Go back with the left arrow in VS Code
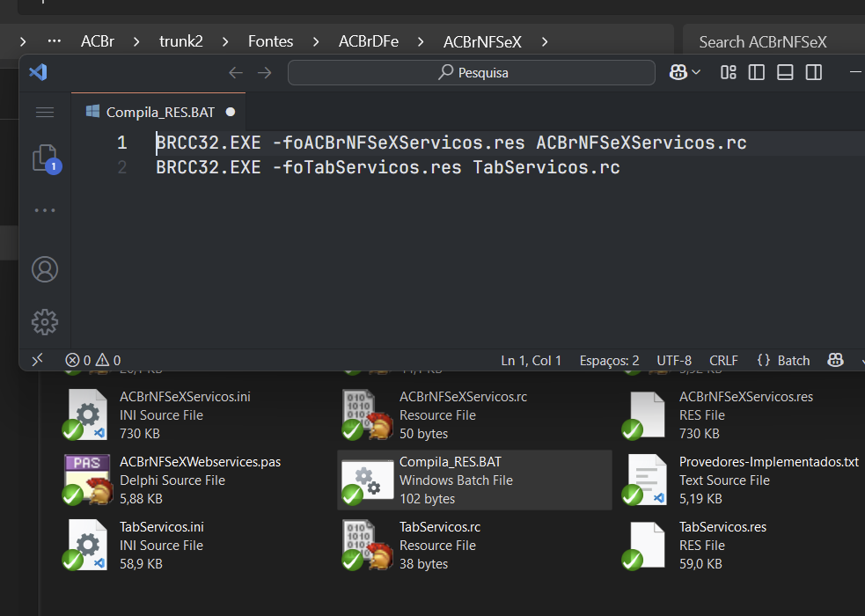Viewport: 865px width, 616px height. point(236,73)
